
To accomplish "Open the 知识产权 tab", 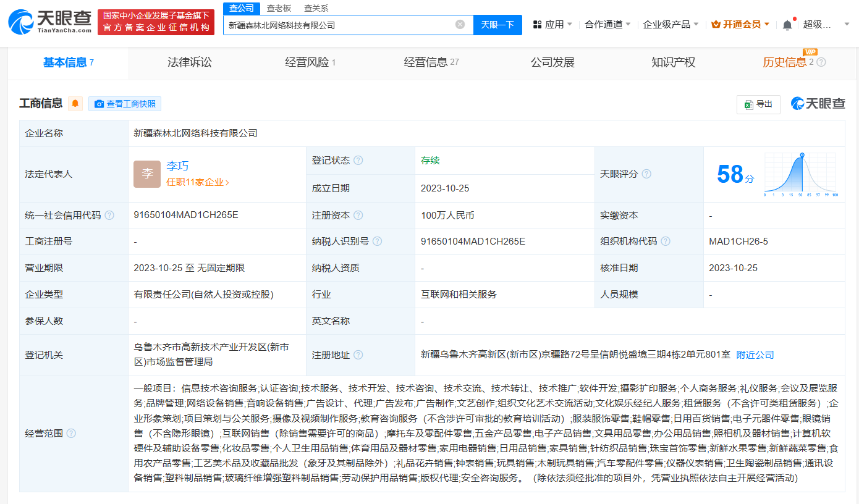I will 673,62.
